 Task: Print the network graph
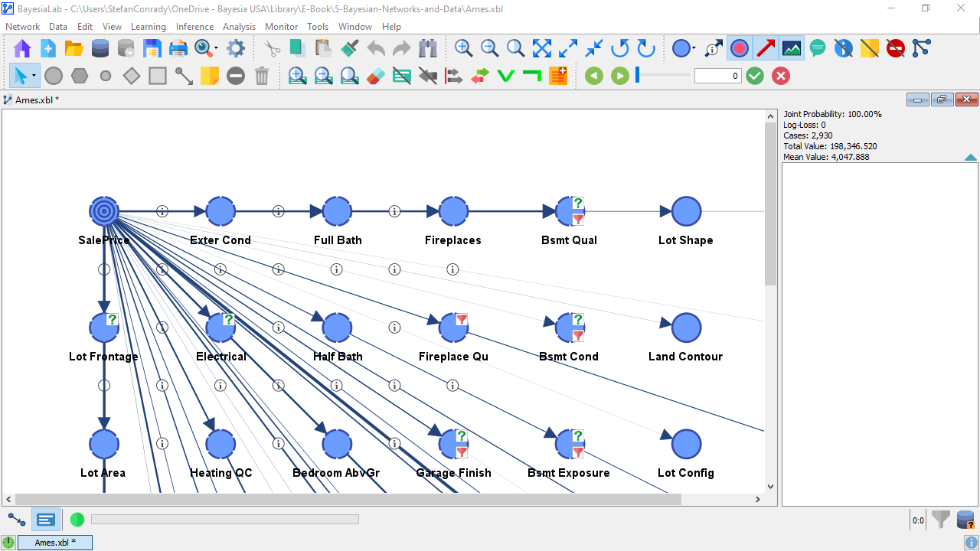pyautogui.click(x=178, y=49)
